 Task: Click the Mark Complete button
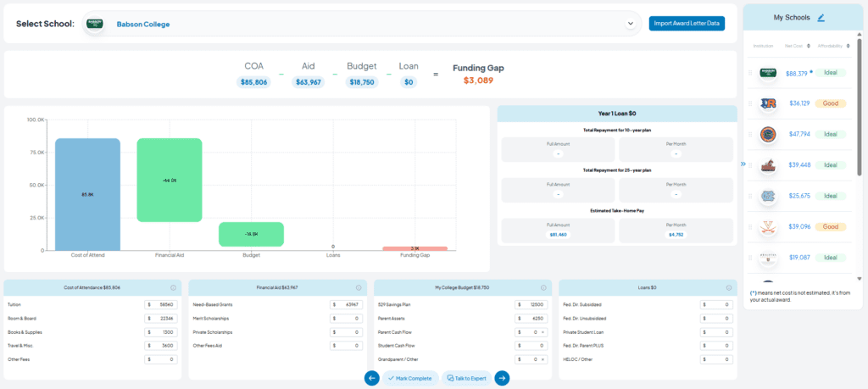pos(410,379)
